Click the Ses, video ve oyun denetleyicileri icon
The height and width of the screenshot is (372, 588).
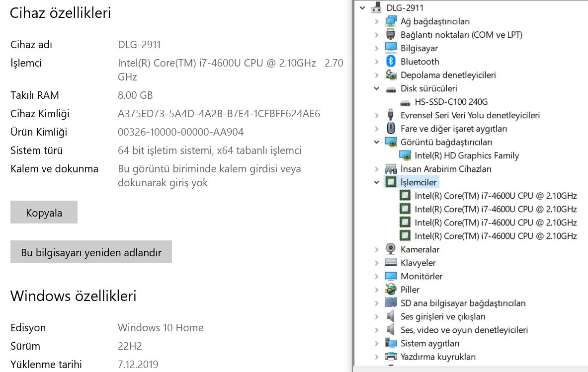click(x=391, y=330)
